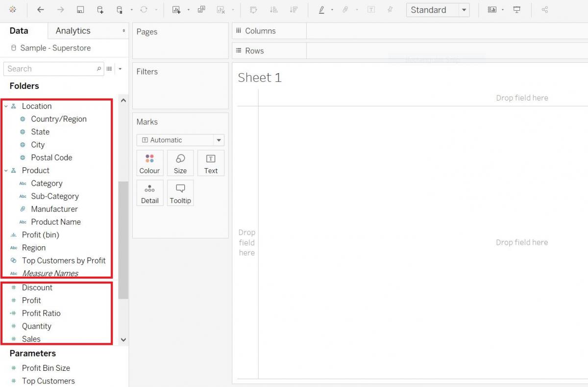The width and height of the screenshot is (588, 387).
Task: Select the Manufacturer field
Action: coord(54,209)
